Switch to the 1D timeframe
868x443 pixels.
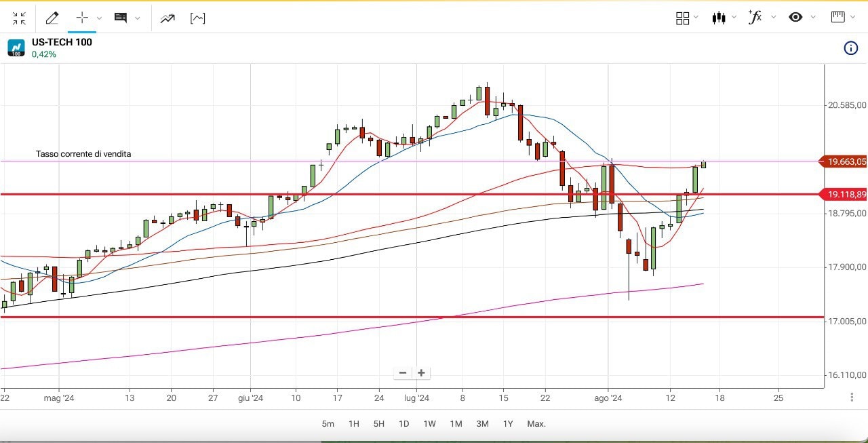[x=403, y=424]
